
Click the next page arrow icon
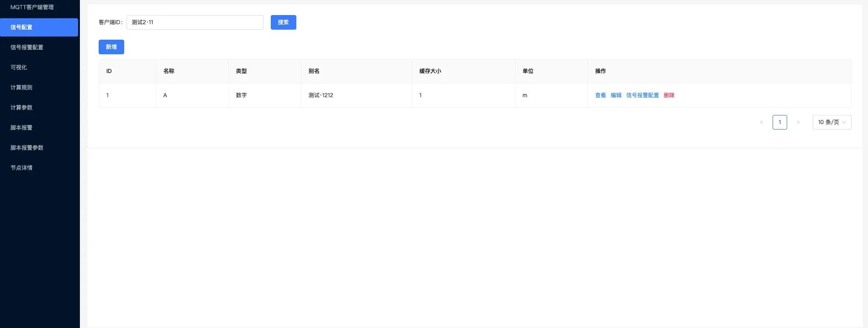click(798, 122)
